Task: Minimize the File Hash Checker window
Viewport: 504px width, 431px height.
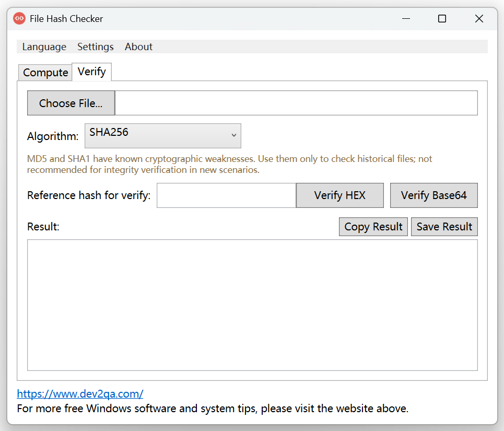Action: pos(406,19)
